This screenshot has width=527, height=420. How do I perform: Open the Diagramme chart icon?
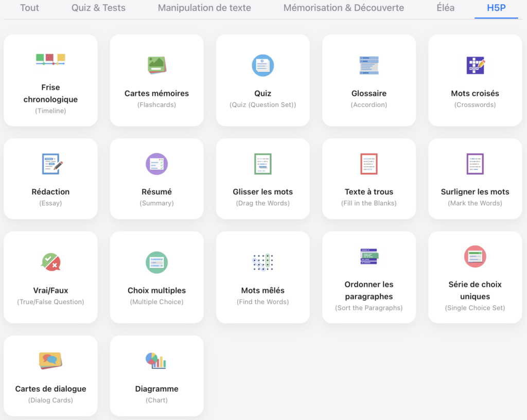click(x=156, y=361)
